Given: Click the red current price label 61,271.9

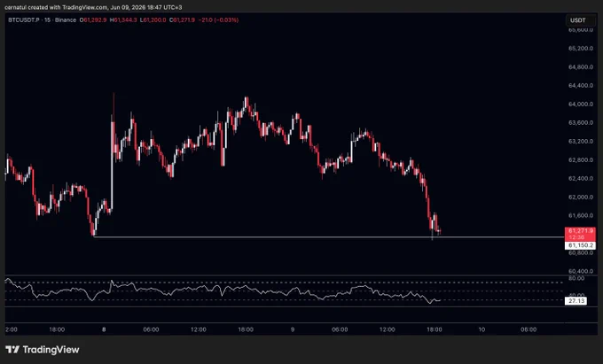Looking at the screenshot, I should point(580,231).
